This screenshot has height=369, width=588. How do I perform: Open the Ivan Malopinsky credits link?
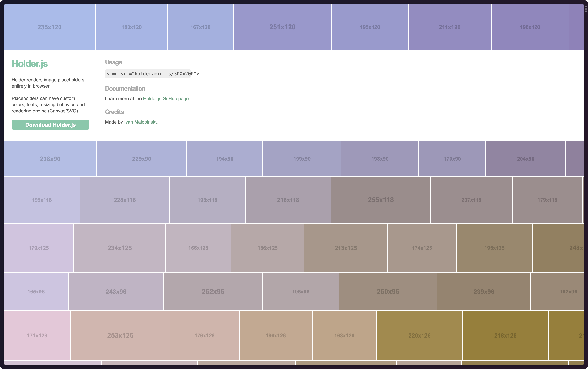141,122
